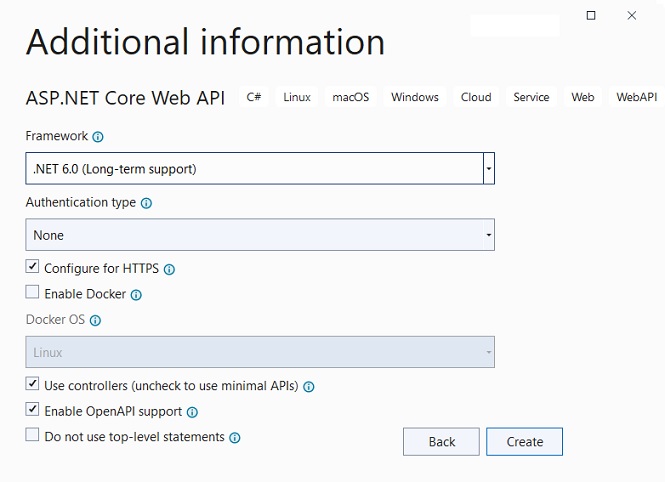The image size is (665, 482).
Task: Check Do not use top-level statements
Action: (32, 435)
